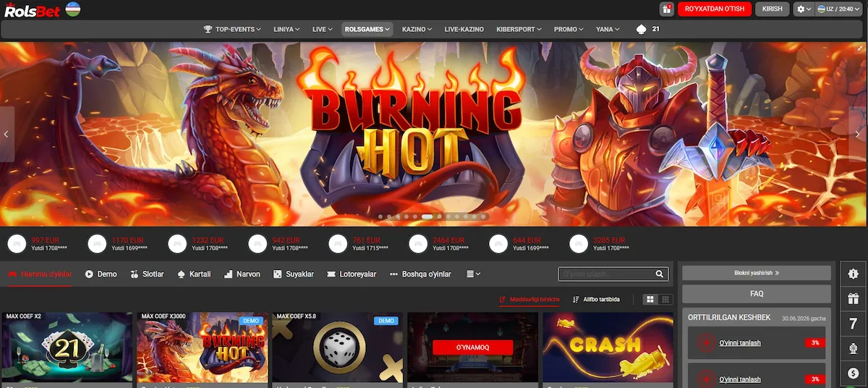Expand the YANA menu
This screenshot has height=388, width=868.
pyautogui.click(x=608, y=30)
